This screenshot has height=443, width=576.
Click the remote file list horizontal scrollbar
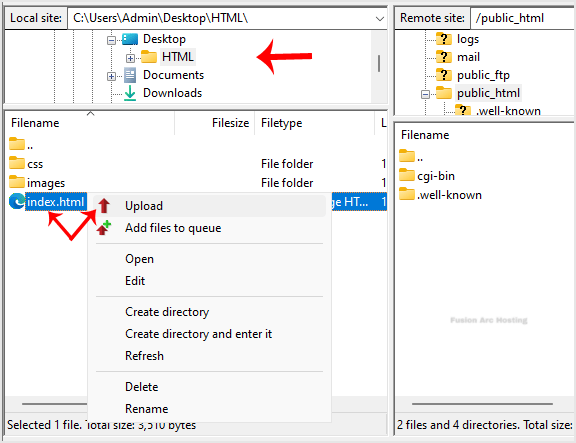click(x=482, y=404)
